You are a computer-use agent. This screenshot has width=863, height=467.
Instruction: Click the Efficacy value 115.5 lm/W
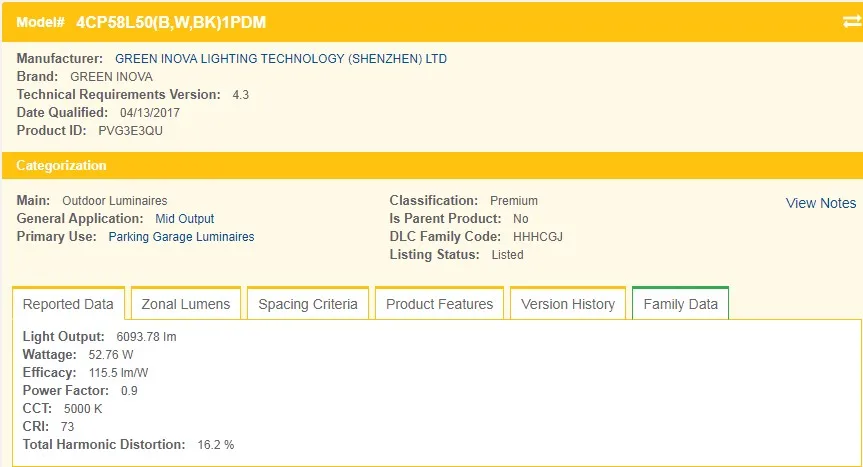[118, 373]
